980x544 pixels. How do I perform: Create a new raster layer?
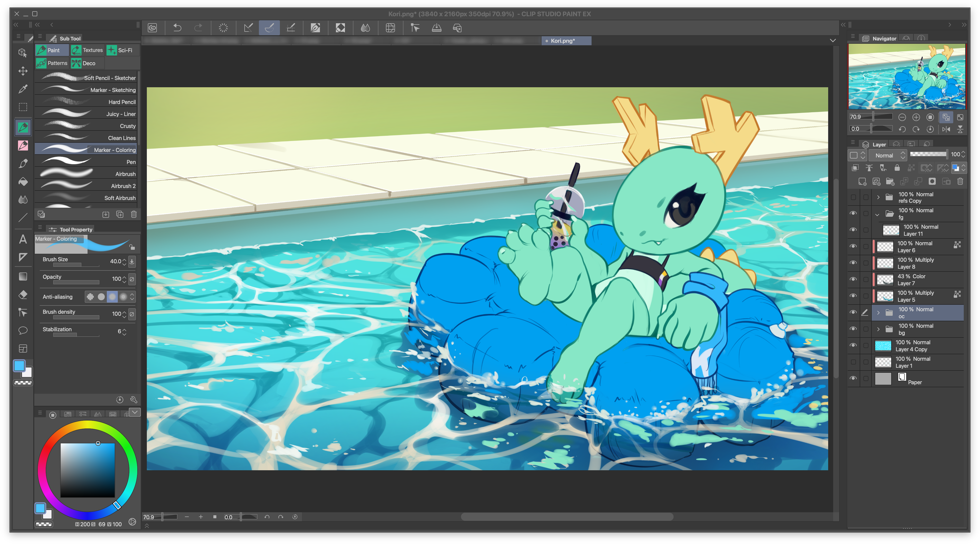pyautogui.click(x=862, y=182)
